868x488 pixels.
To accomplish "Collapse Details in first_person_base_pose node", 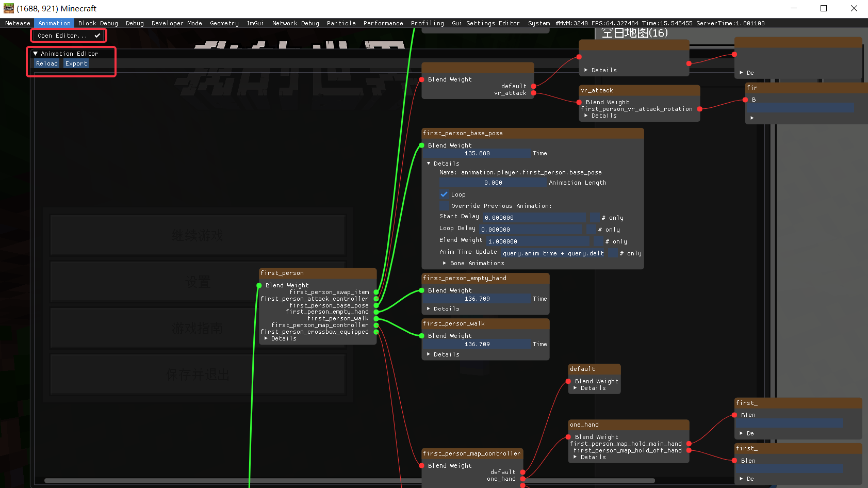I will point(429,164).
